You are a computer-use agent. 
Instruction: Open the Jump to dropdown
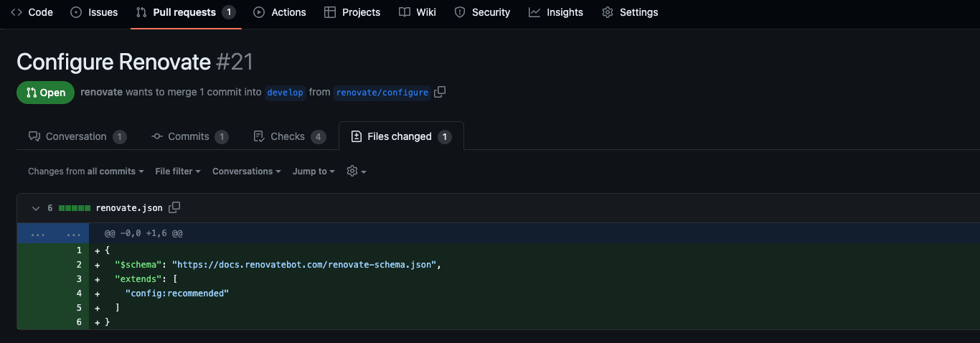(x=314, y=171)
